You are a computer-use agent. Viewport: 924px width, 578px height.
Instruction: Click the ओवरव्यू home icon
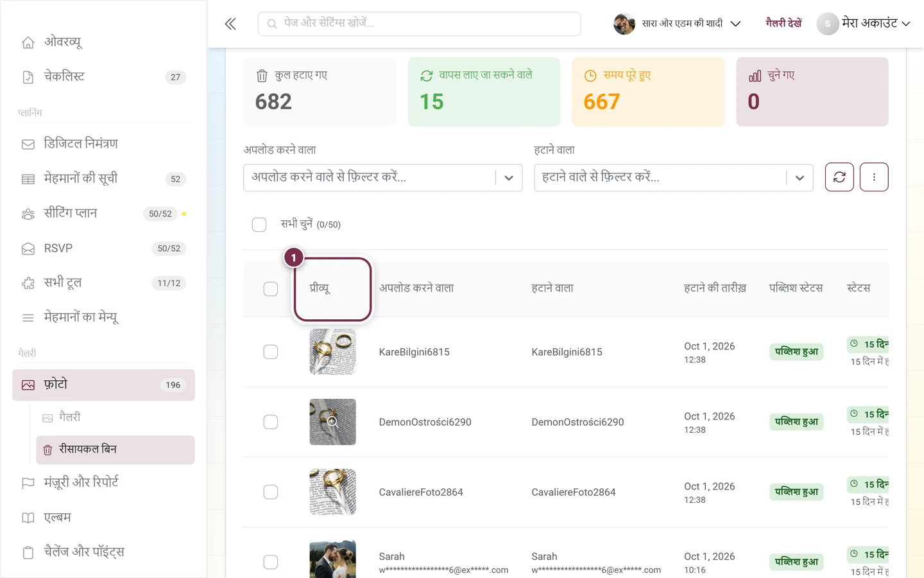(28, 42)
